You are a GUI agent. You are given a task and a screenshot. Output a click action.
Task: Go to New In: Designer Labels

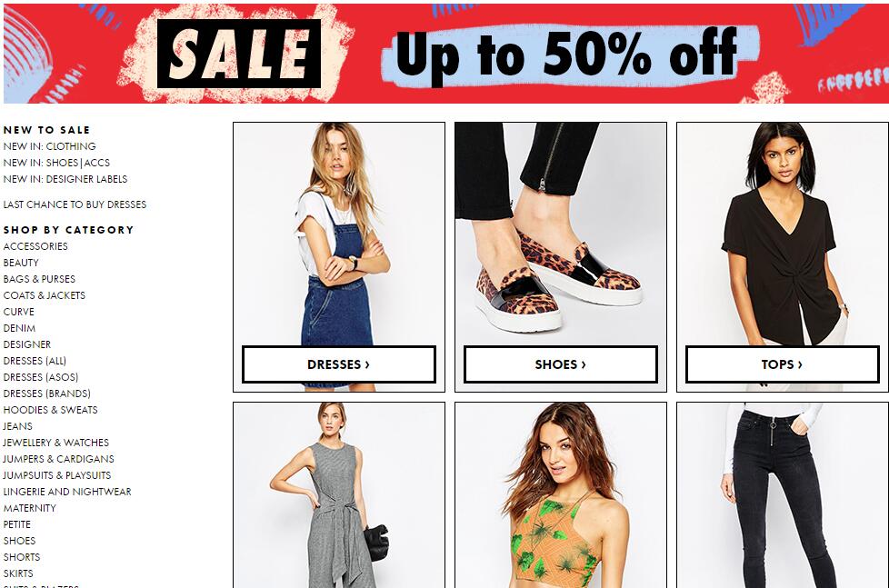click(65, 179)
